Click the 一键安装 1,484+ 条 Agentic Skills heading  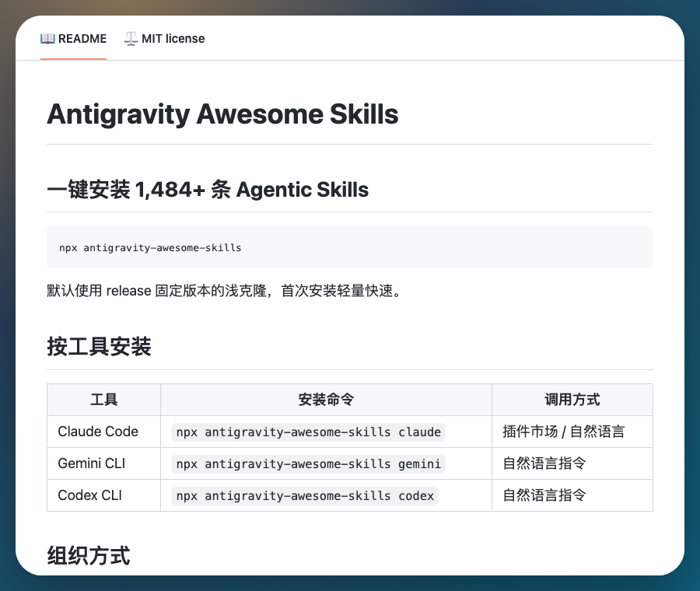point(208,189)
